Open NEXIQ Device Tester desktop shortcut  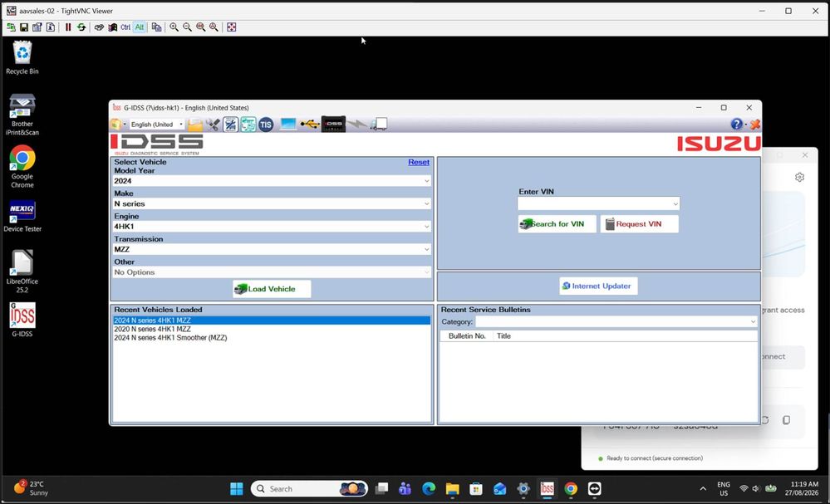(x=22, y=217)
